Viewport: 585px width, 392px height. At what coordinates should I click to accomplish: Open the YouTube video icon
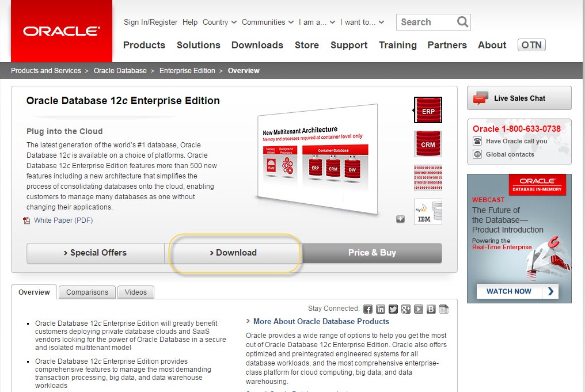[x=419, y=309]
